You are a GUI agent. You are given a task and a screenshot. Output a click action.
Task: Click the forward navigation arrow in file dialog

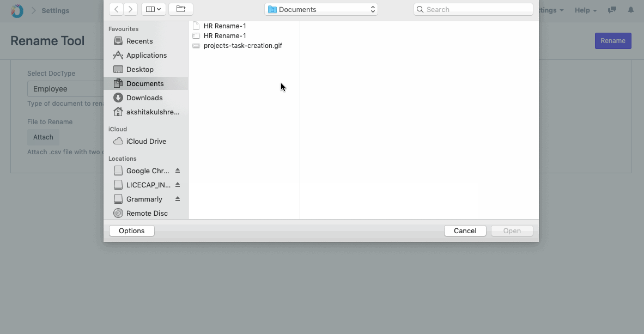click(x=131, y=9)
